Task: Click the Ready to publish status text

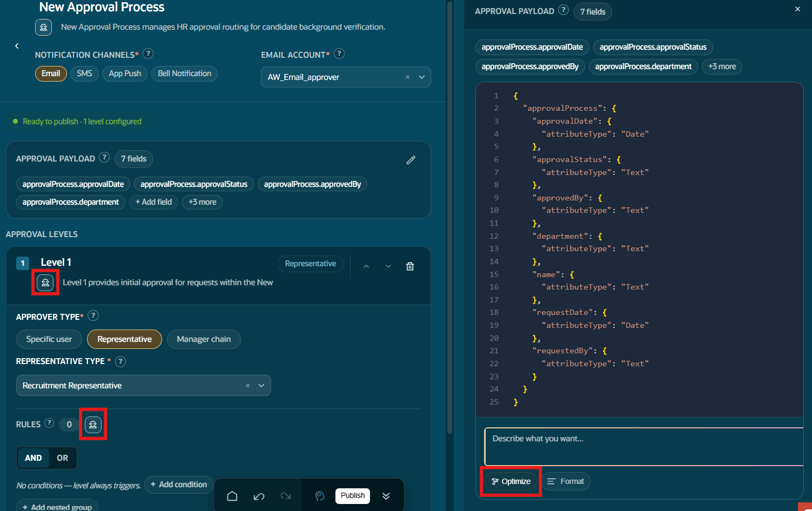Action: 82,122
